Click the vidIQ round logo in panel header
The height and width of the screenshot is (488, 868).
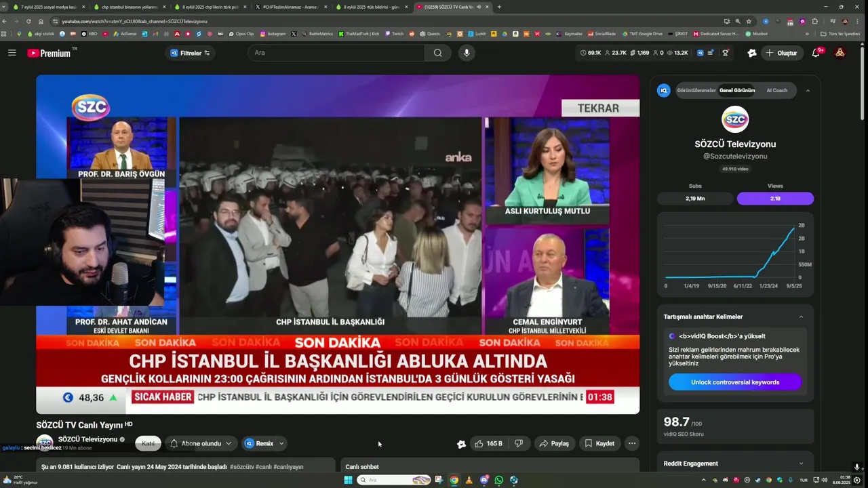[x=664, y=90]
